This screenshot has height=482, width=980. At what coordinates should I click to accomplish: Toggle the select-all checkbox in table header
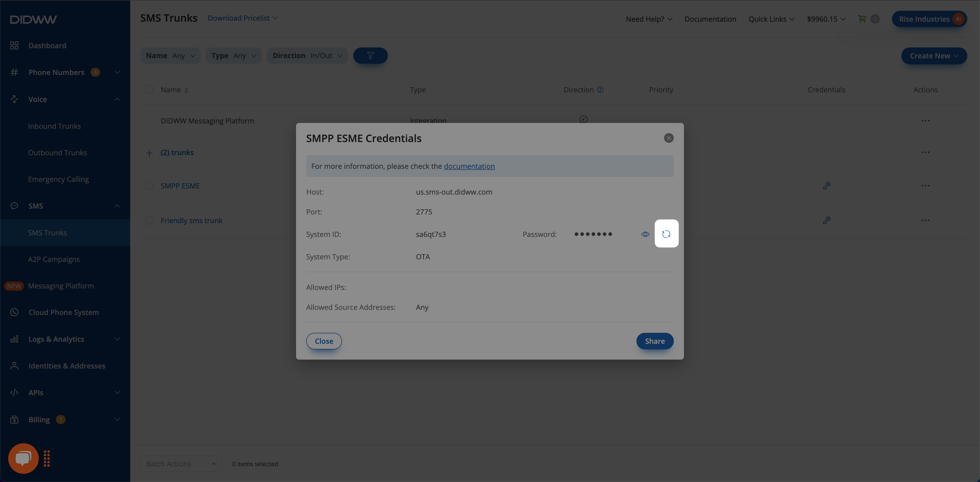[150, 90]
